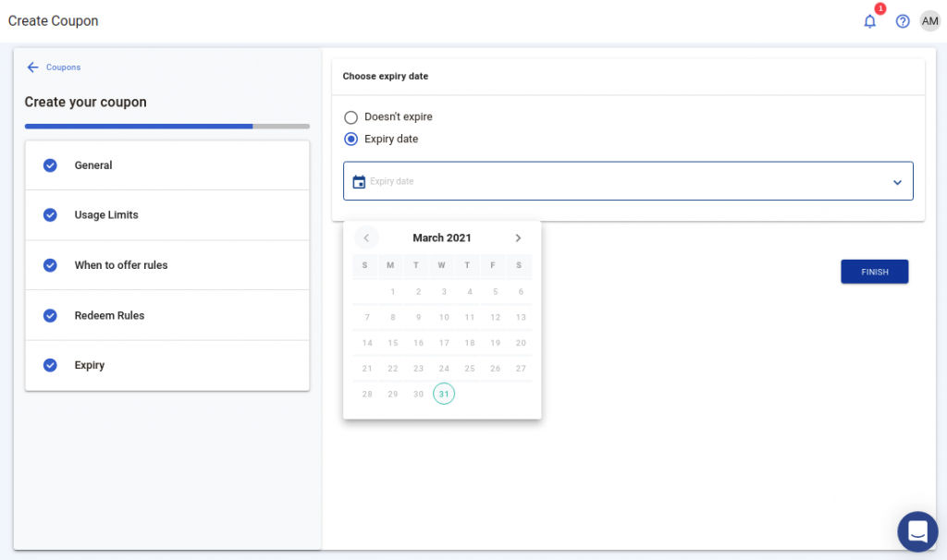
Task: Click day 9 in the calendar
Action: [418, 317]
